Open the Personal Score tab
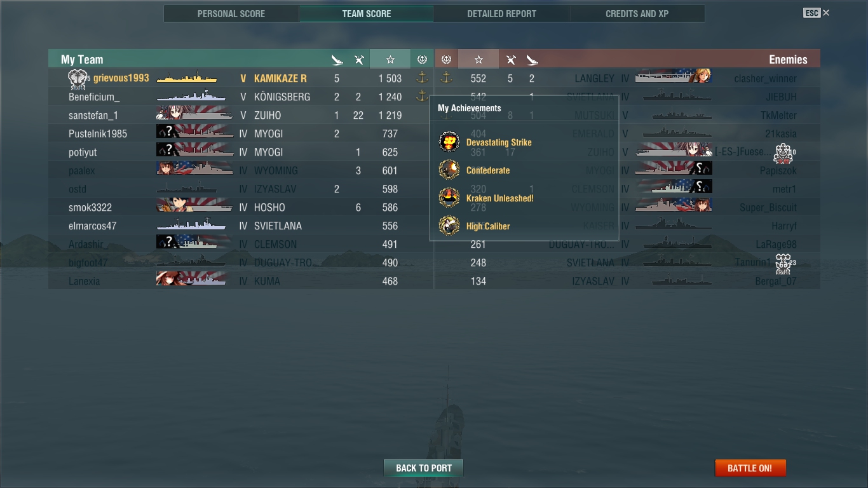This screenshot has width=868, height=488. click(231, 13)
